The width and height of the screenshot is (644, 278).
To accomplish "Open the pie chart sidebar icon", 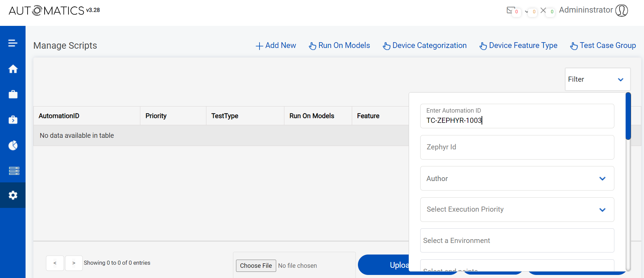I will point(13,145).
